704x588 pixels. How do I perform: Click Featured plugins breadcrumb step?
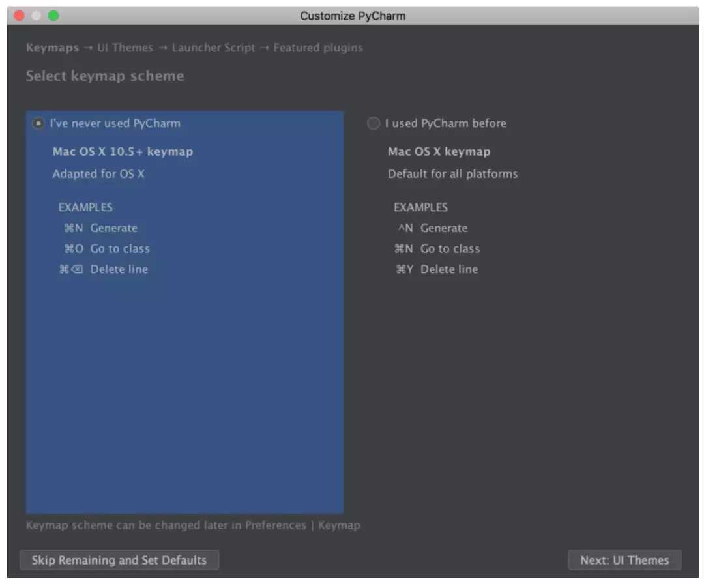[x=318, y=48]
